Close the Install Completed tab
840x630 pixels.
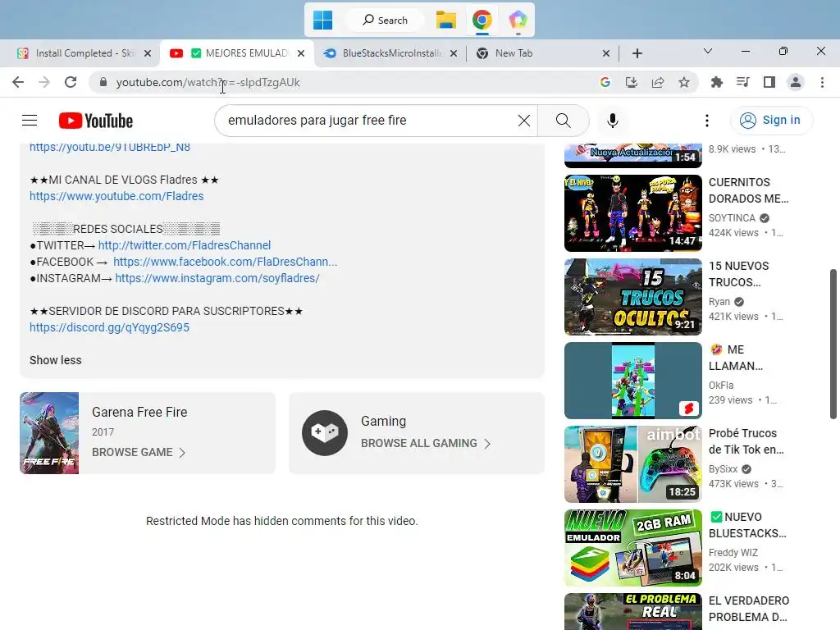click(148, 53)
